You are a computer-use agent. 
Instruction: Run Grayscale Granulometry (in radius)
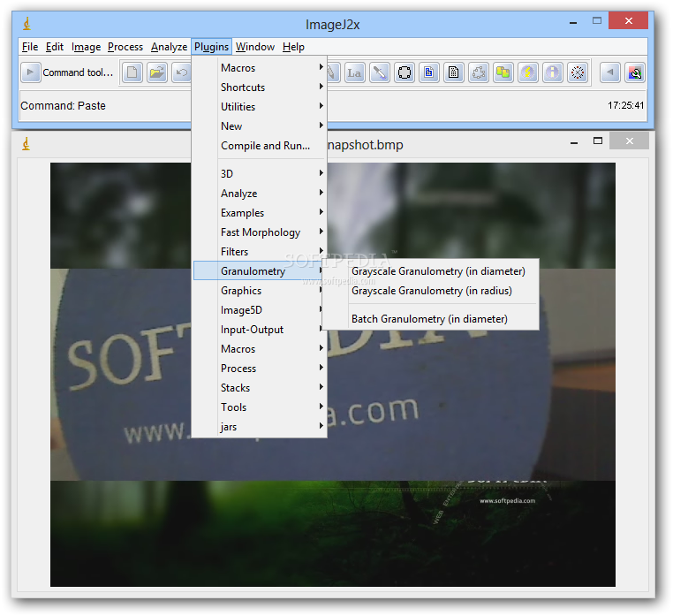pos(430,291)
